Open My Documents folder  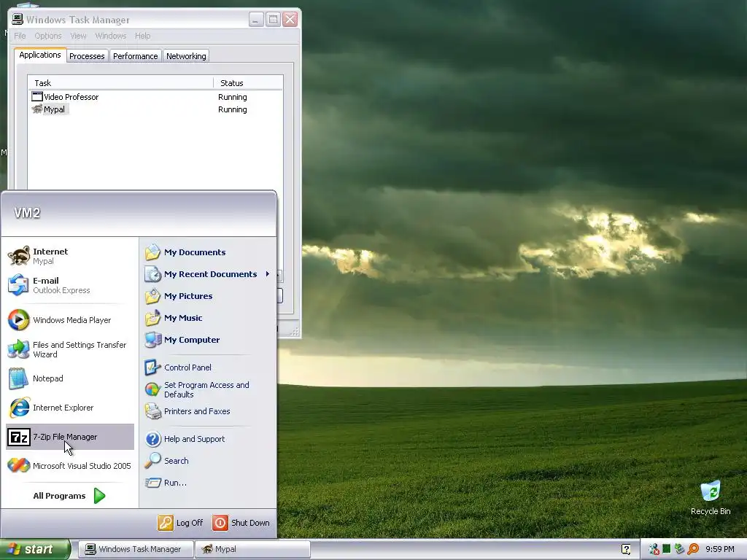[x=208, y=252]
